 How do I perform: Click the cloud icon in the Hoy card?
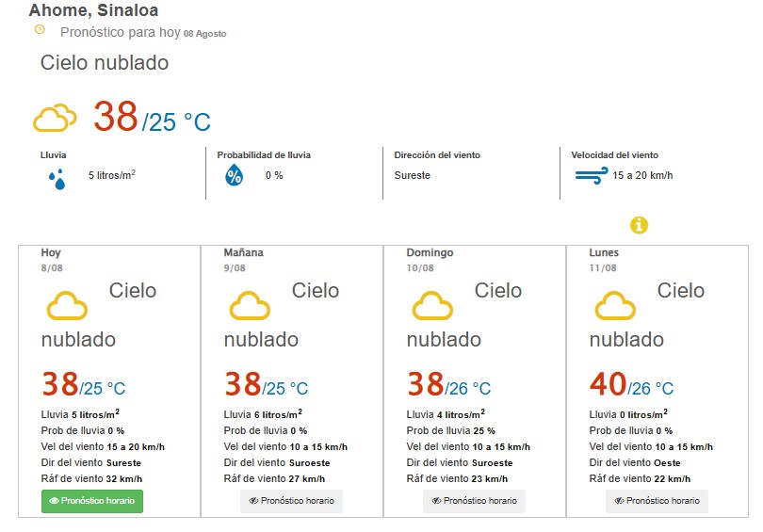[67, 305]
